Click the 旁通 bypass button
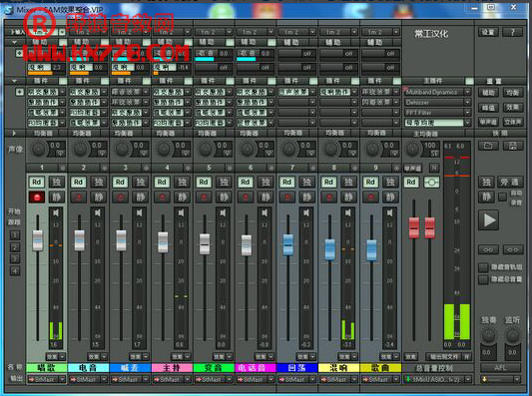This screenshot has width=532, height=396. 510,183
